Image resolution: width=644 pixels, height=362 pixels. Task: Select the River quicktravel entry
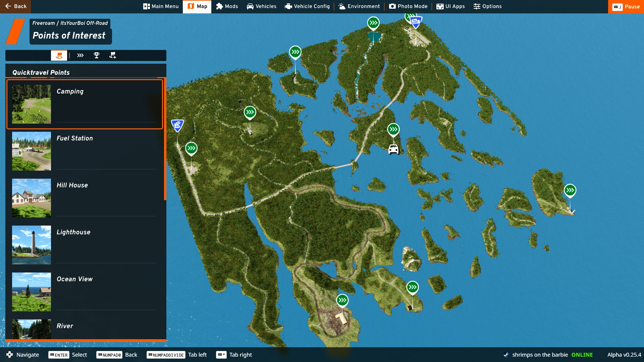[x=85, y=328]
